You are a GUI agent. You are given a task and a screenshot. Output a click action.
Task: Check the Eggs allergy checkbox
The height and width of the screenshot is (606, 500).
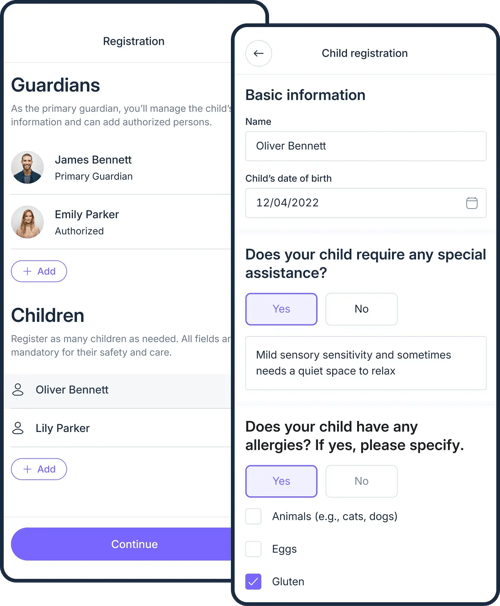pos(253,549)
